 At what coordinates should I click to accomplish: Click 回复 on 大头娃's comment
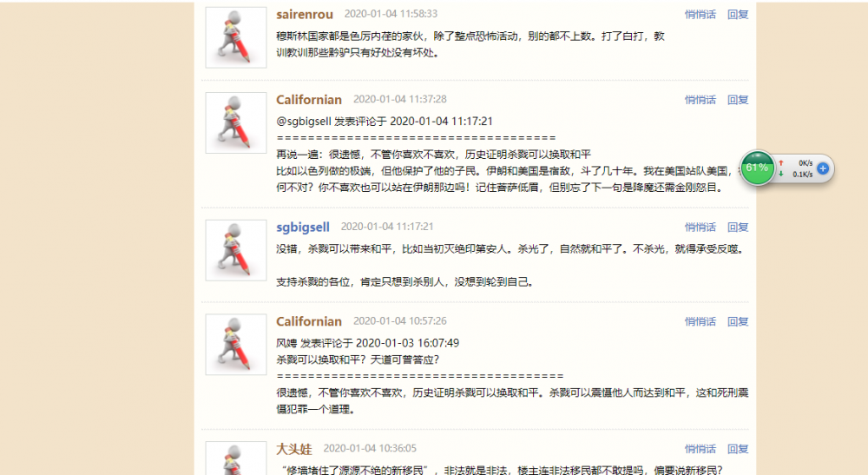click(x=738, y=449)
